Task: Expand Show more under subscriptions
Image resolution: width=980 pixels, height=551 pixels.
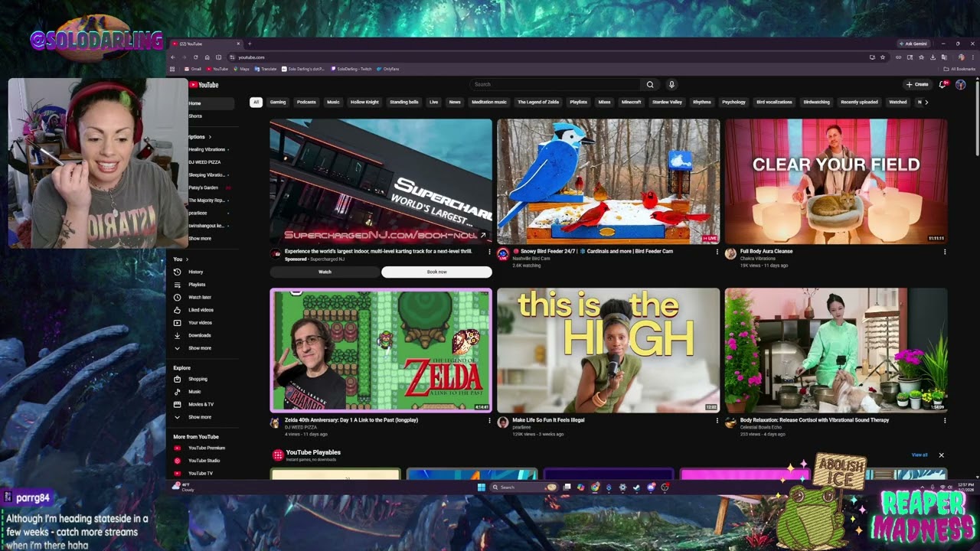Action: pos(200,239)
